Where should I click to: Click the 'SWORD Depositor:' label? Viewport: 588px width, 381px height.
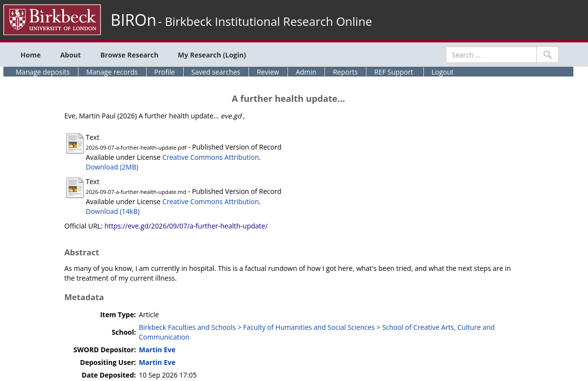tap(105, 350)
